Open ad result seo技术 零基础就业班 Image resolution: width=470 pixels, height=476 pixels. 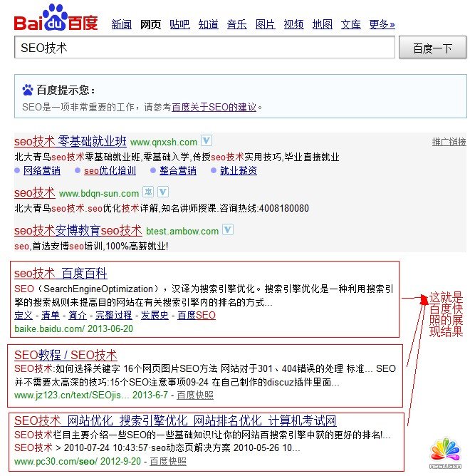pos(70,142)
